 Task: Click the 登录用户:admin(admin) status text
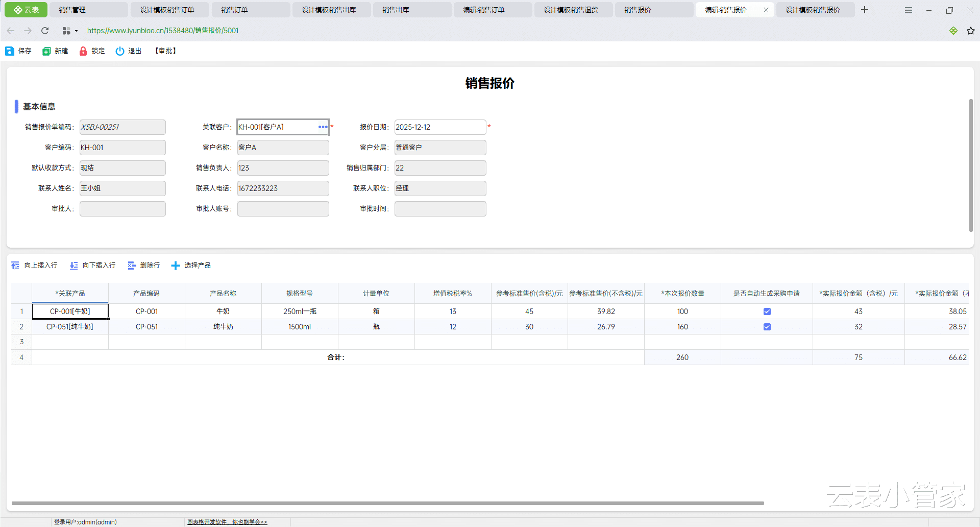[85, 522]
